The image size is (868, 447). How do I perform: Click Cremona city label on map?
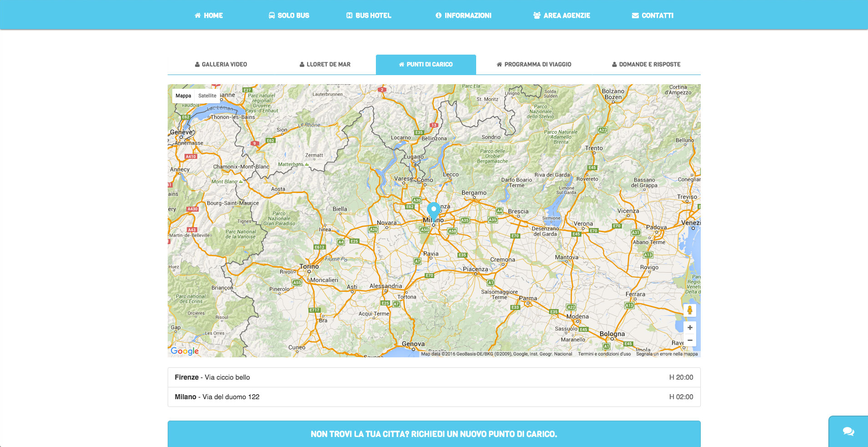[503, 259]
